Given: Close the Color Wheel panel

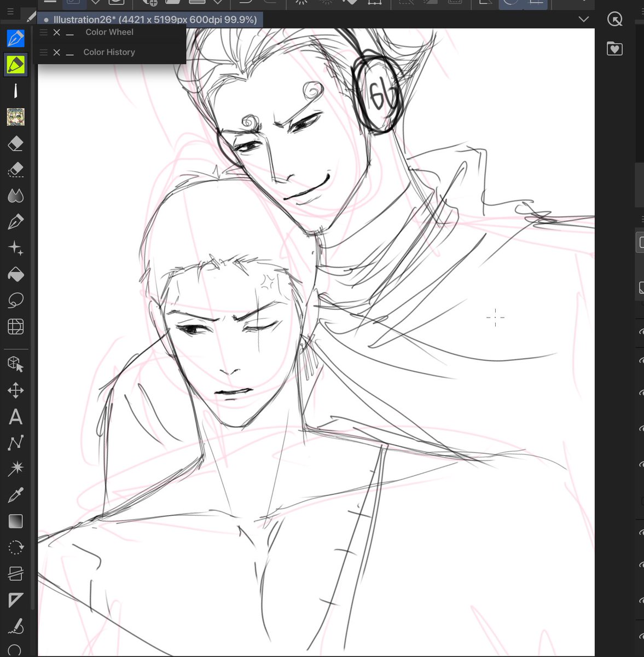Looking at the screenshot, I should point(56,32).
